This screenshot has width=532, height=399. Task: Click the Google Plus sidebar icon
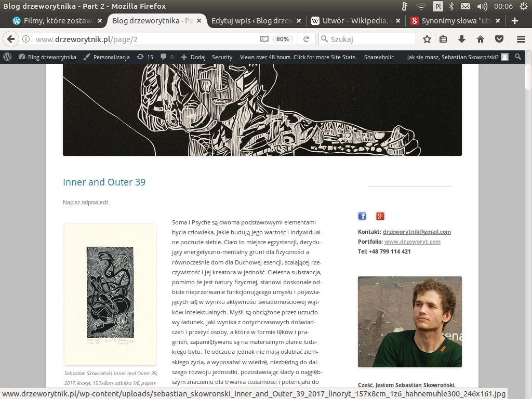[380, 216]
